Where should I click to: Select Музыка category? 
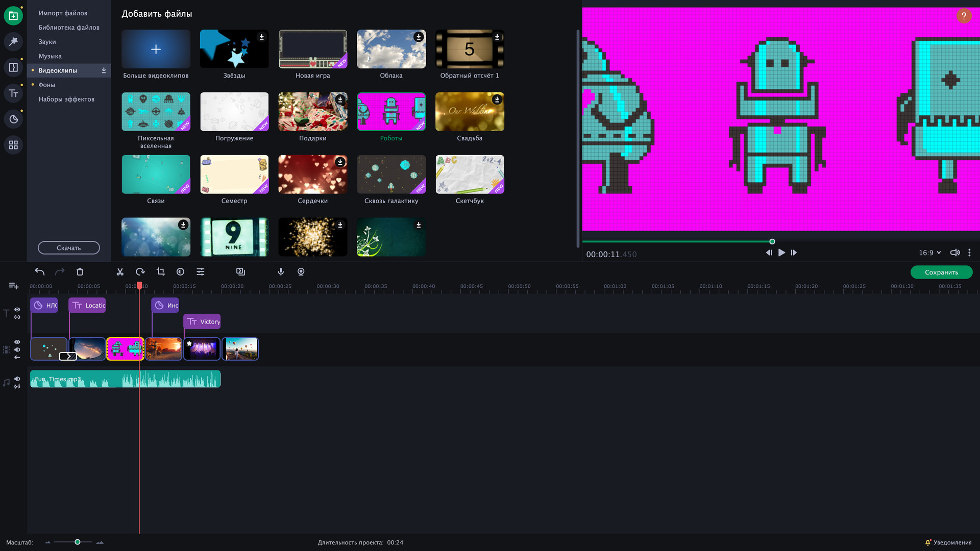click(x=50, y=56)
